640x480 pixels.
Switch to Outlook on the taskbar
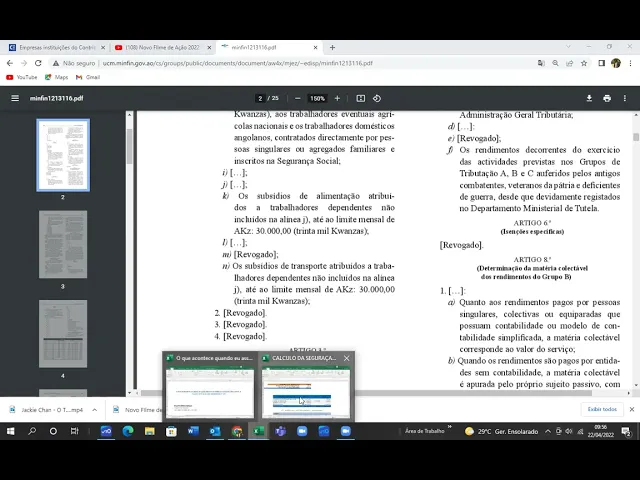coord(215,431)
